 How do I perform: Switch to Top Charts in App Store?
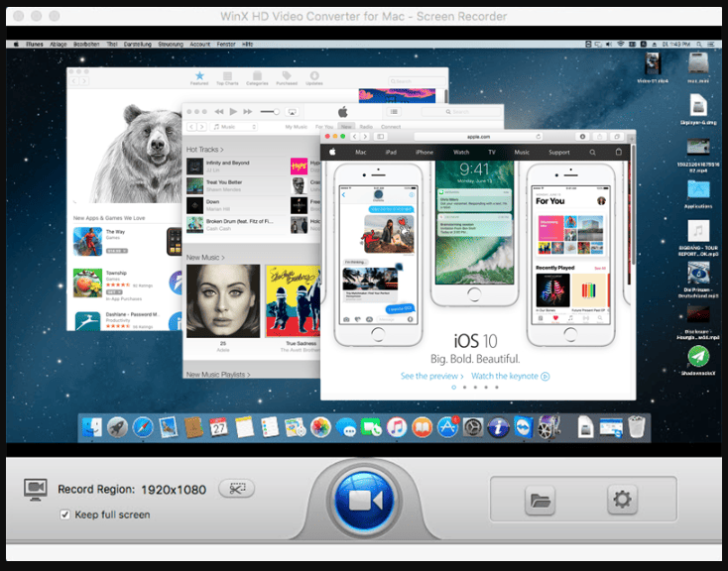(227, 78)
